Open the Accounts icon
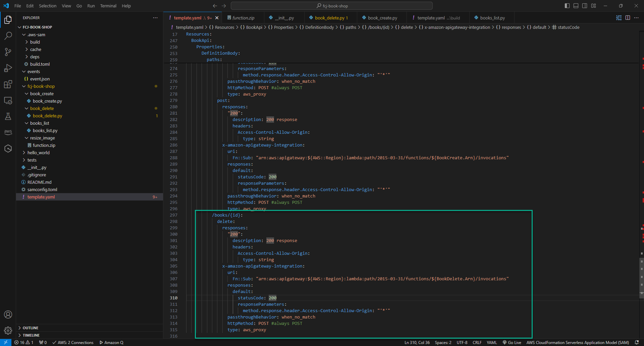 point(8,314)
